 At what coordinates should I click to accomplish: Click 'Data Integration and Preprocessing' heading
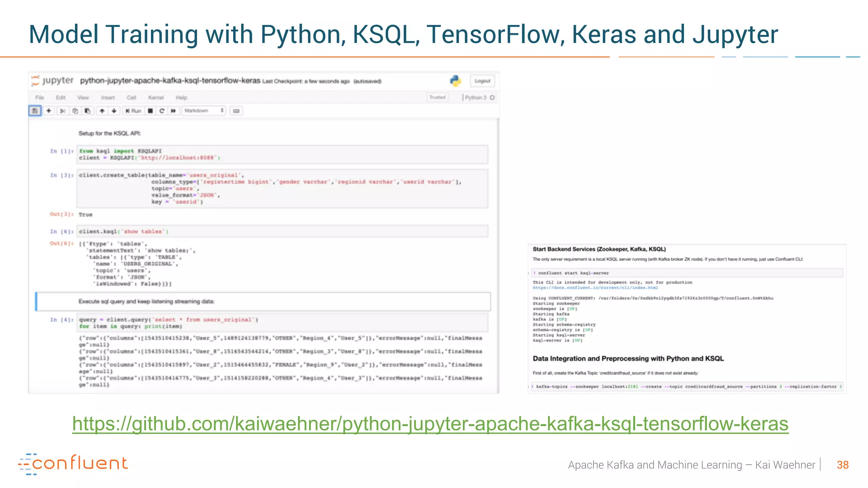[628, 358]
